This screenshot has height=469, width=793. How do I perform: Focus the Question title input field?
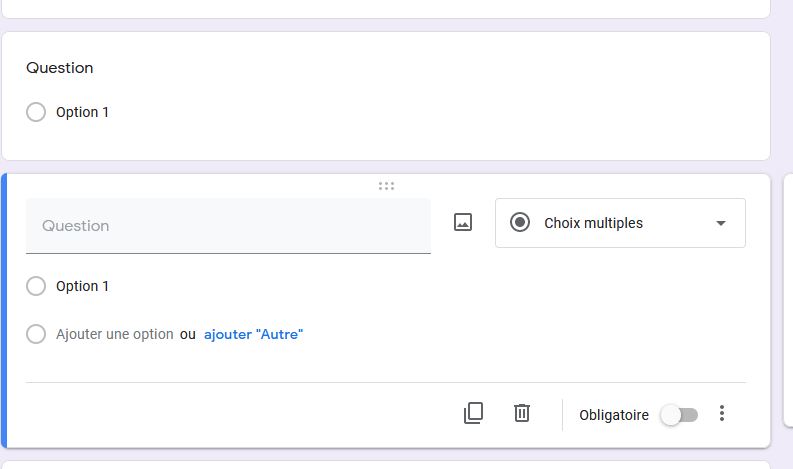pos(228,226)
